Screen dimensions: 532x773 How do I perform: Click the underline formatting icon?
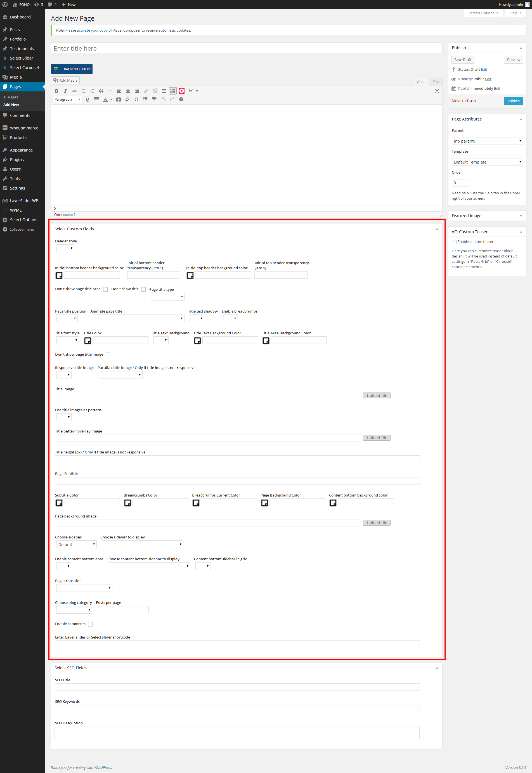click(x=87, y=99)
